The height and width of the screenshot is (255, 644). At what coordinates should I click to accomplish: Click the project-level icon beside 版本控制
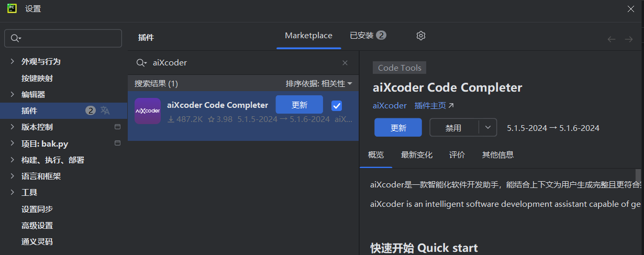coord(117,127)
